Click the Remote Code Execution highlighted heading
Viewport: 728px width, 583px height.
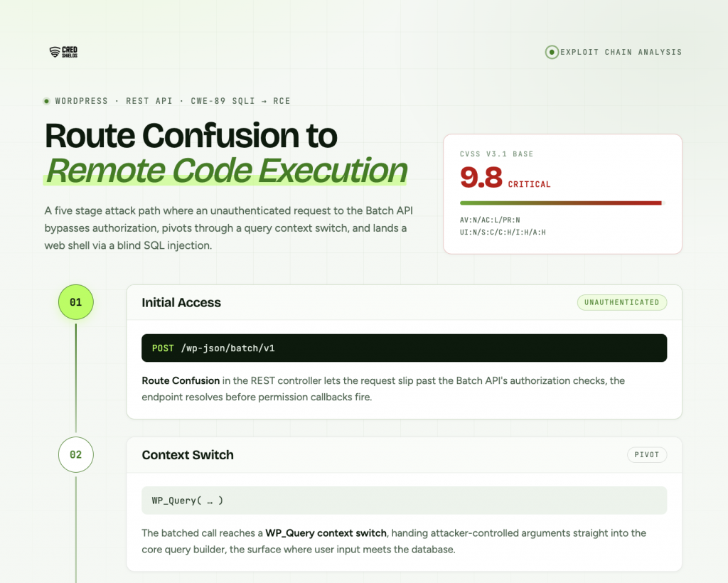[226, 171]
